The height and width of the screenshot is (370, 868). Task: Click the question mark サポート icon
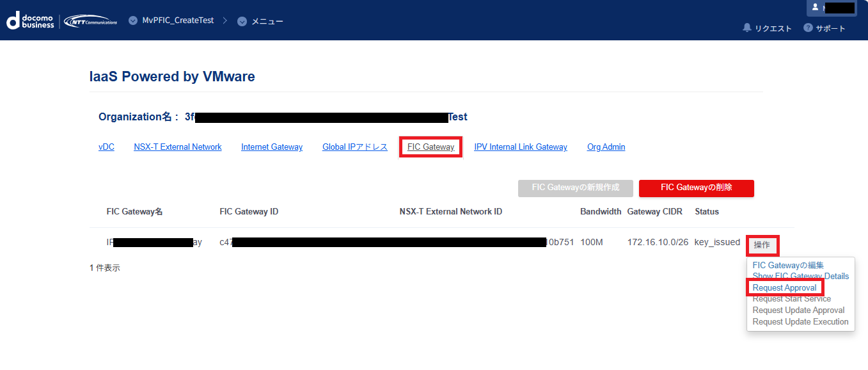pyautogui.click(x=808, y=28)
